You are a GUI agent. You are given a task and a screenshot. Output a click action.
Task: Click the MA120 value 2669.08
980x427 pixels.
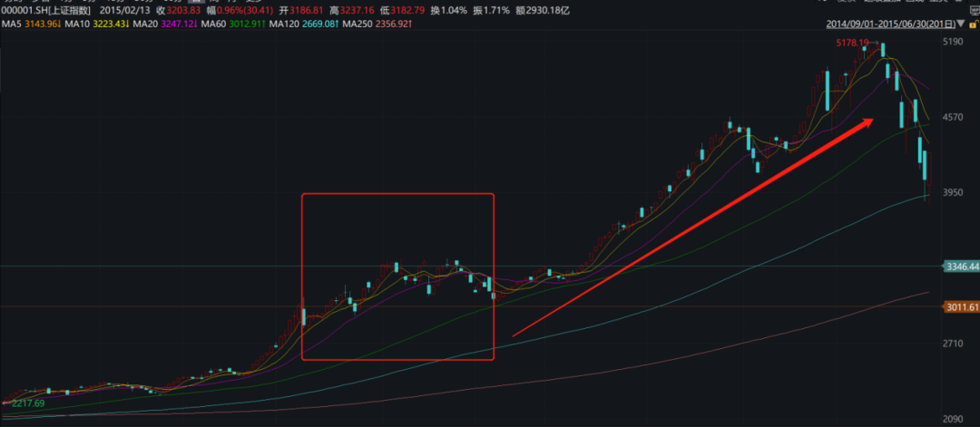(318, 24)
